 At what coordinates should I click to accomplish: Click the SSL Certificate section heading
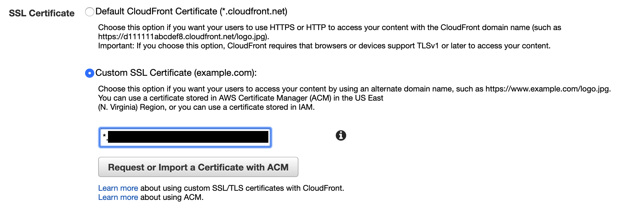pyautogui.click(x=42, y=13)
